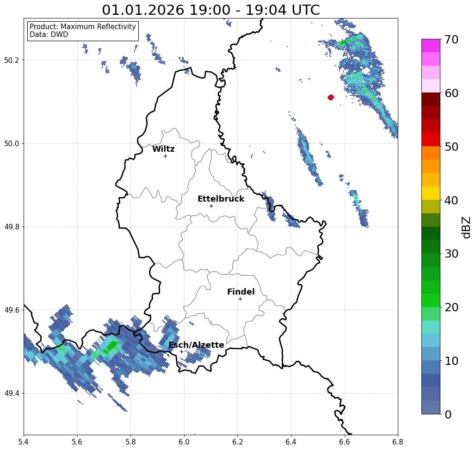
Task: Click the 6.6 longitude axis label
Action: click(x=345, y=442)
